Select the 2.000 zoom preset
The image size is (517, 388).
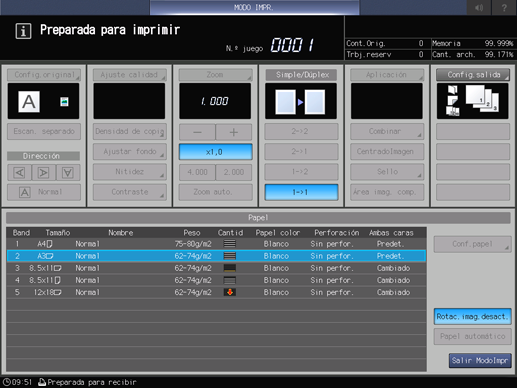coord(234,172)
